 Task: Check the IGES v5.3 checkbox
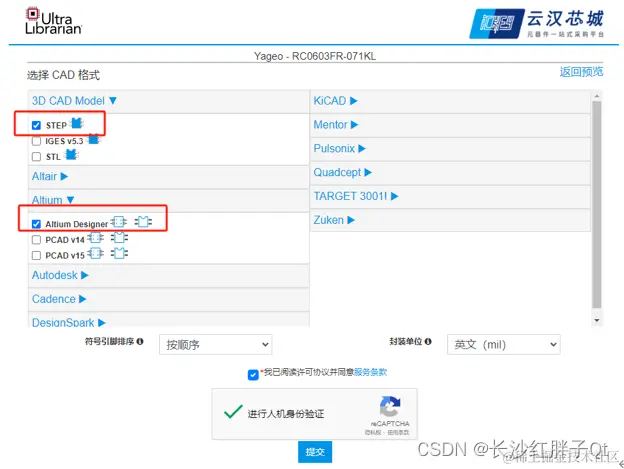tap(36, 141)
